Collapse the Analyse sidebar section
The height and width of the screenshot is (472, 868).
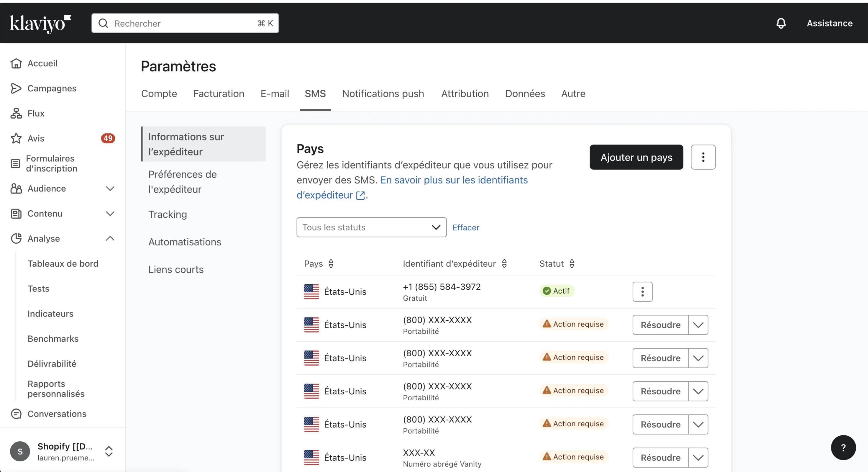[110, 238]
